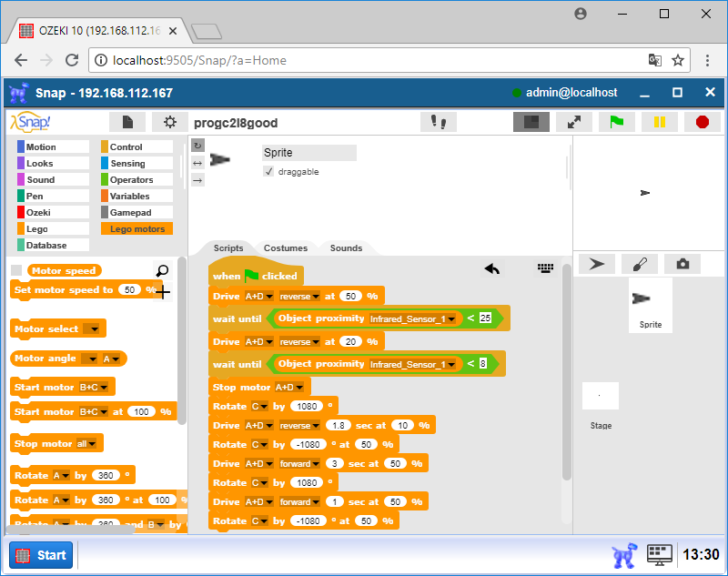Open reverse dropdown in first Drive block

[x=299, y=296]
